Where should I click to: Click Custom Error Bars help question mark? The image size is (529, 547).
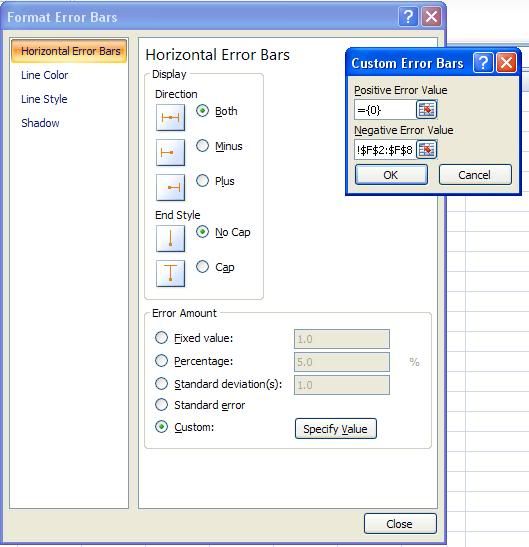pos(483,63)
